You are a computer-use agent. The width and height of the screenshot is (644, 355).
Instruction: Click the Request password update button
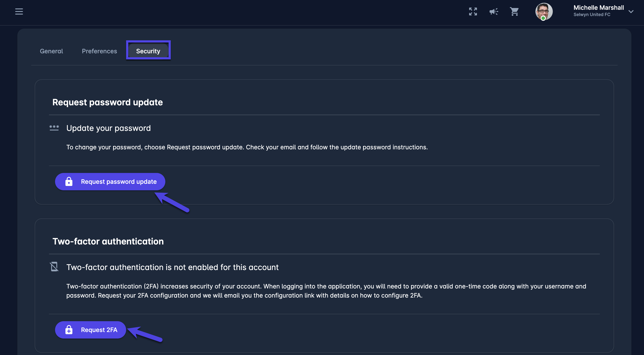pos(110,181)
